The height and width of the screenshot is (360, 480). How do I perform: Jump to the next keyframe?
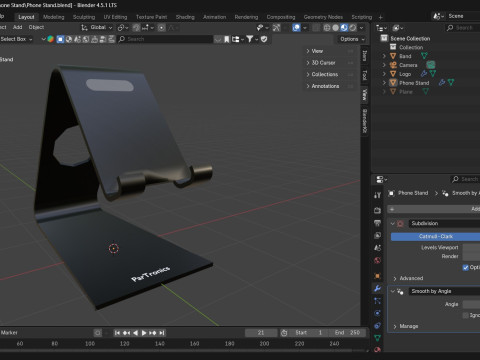(153, 333)
